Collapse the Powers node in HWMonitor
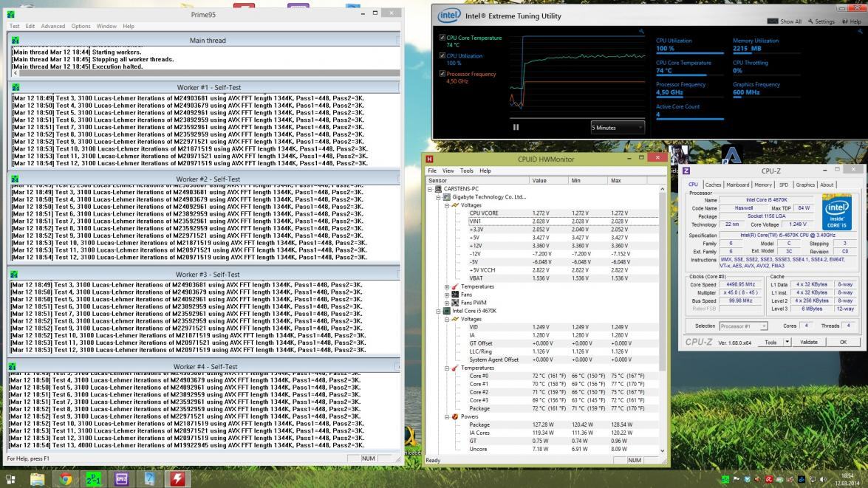868x488 pixels. click(x=447, y=416)
